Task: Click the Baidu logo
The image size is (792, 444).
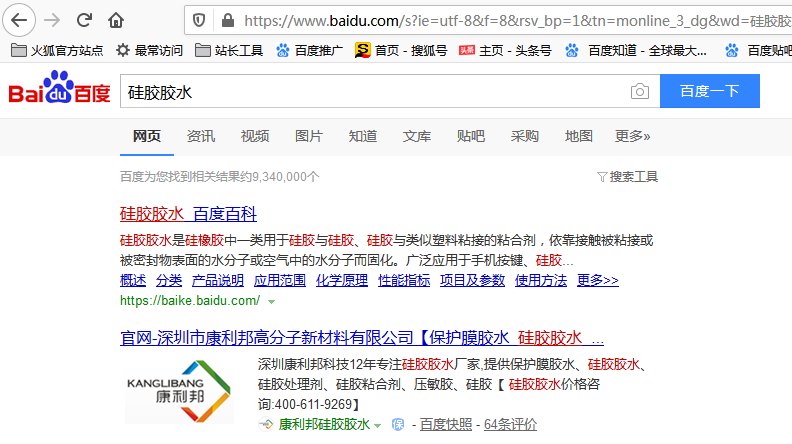Action: tap(60, 91)
